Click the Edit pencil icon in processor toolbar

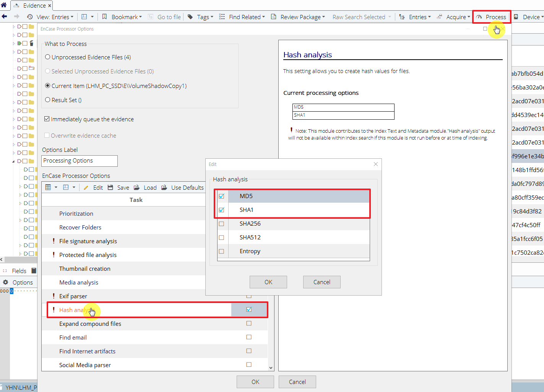86,187
